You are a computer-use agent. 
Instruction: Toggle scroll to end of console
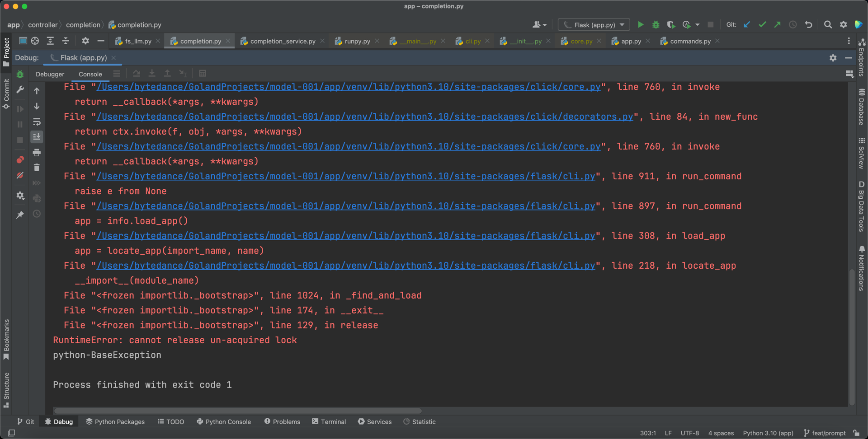click(x=37, y=136)
